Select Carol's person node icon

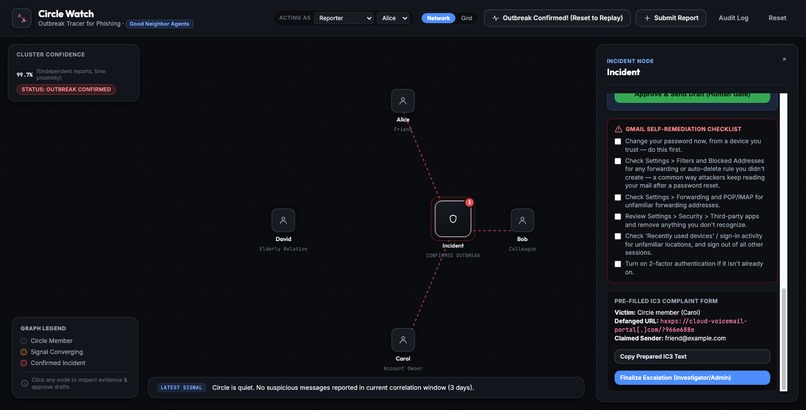[x=402, y=340]
